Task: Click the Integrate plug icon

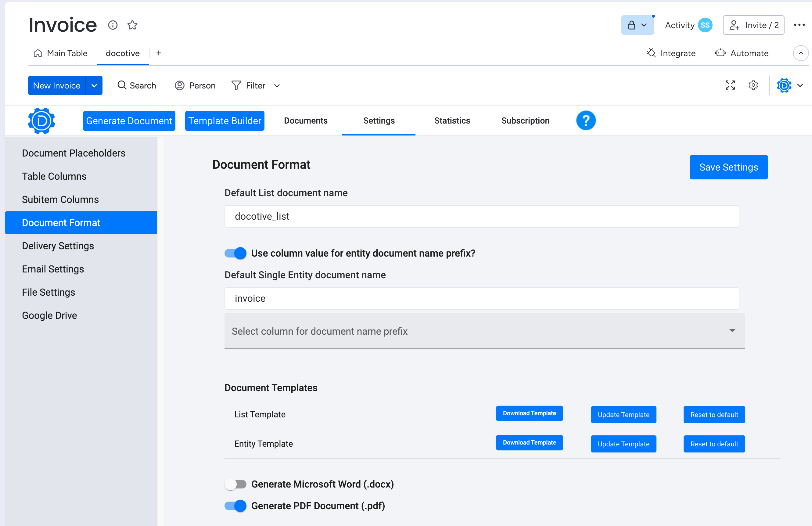Action: coord(651,53)
